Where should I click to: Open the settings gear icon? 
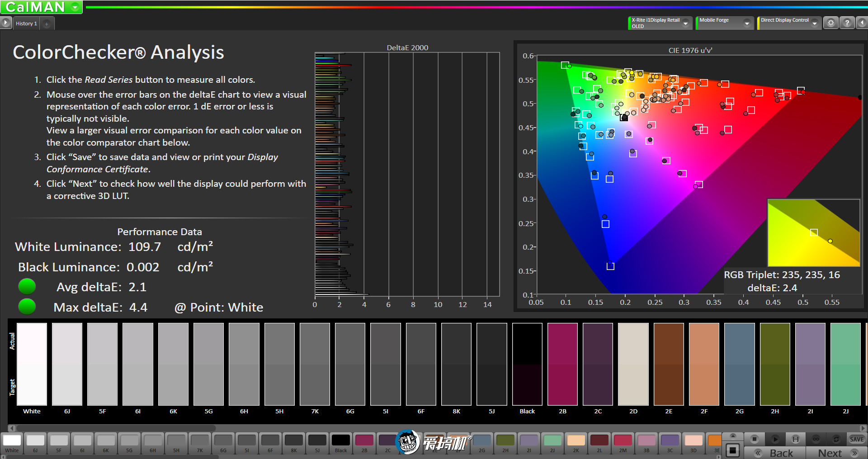(830, 23)
